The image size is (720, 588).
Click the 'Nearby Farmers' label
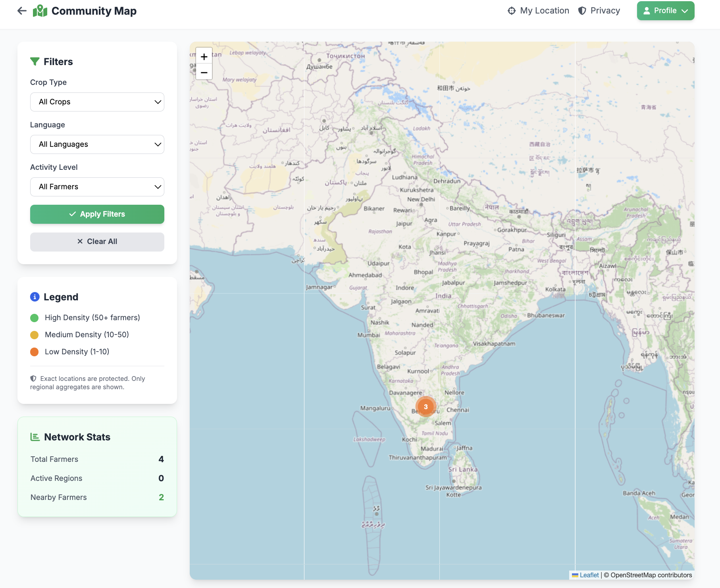(x=59, y=497)
